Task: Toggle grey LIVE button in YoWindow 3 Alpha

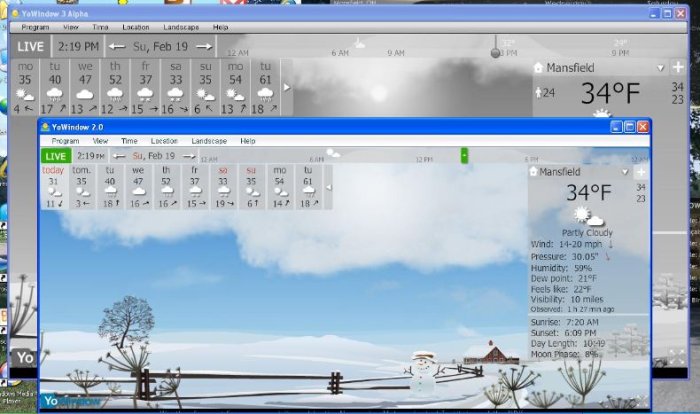Action: 30,46
